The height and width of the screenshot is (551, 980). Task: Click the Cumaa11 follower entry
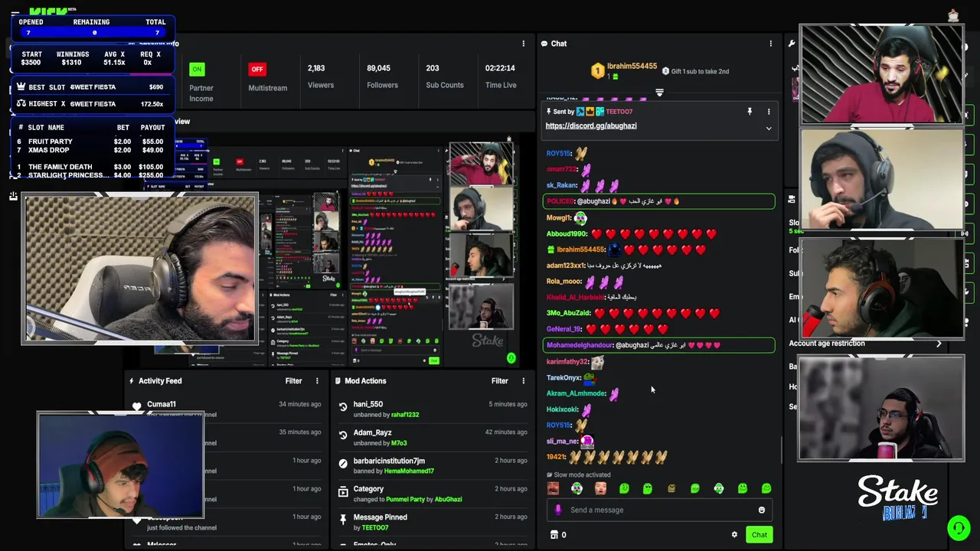point(162,404)
